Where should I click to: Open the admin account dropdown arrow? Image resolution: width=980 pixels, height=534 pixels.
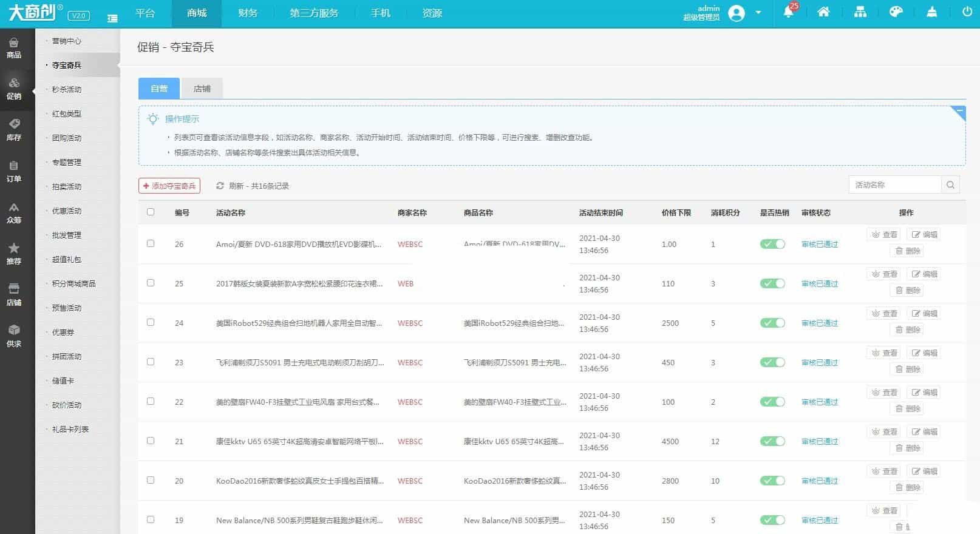tap(758, 13)
